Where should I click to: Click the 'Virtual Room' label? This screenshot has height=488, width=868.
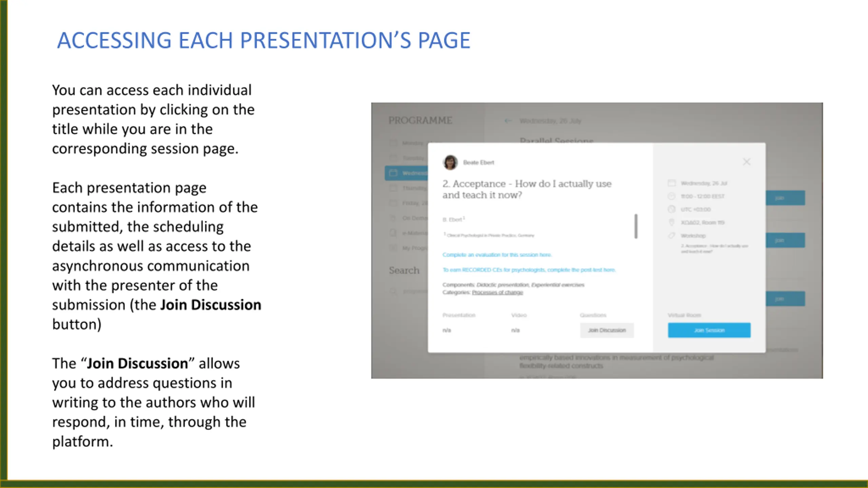[684, 315]
